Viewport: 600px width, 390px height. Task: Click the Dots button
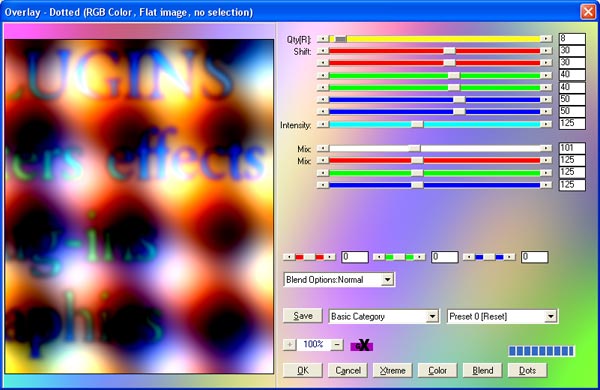pyautogui.click(x=527, y=370)
